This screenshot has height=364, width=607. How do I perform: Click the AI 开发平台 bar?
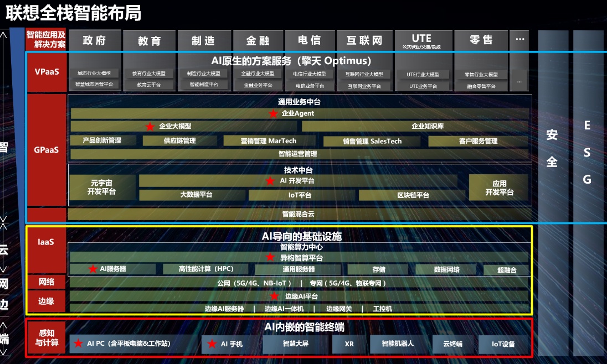pyautogui.click(x=298, y=181)
